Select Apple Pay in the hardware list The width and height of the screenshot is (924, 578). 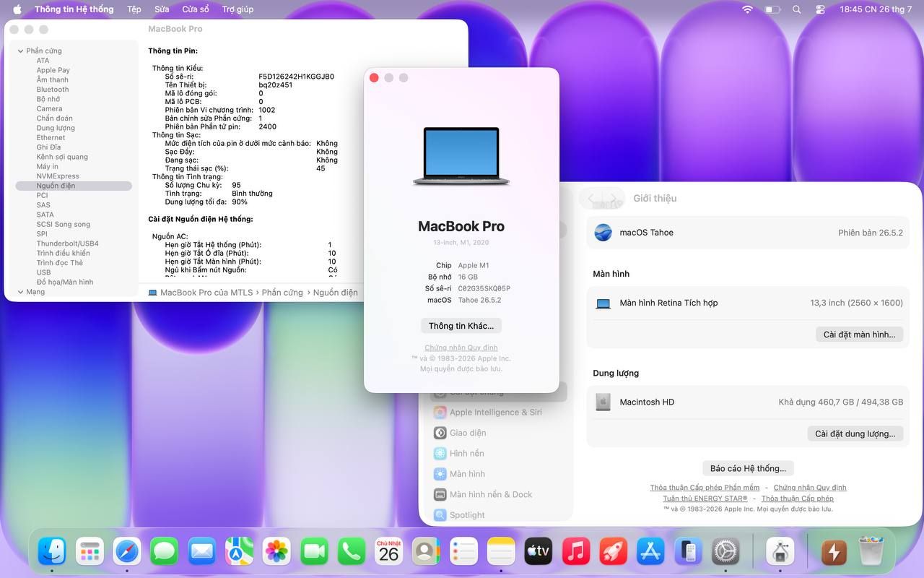(x=53, y=70)
